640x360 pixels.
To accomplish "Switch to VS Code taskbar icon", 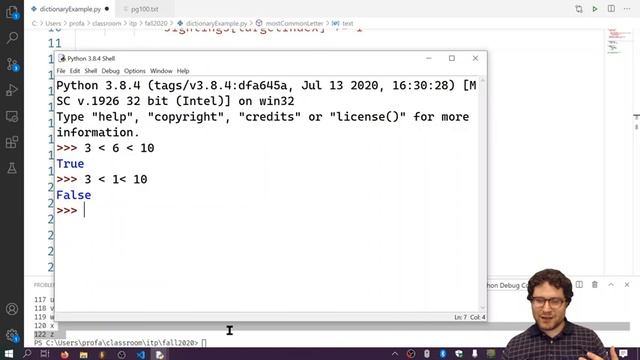I will click(141, 354).
